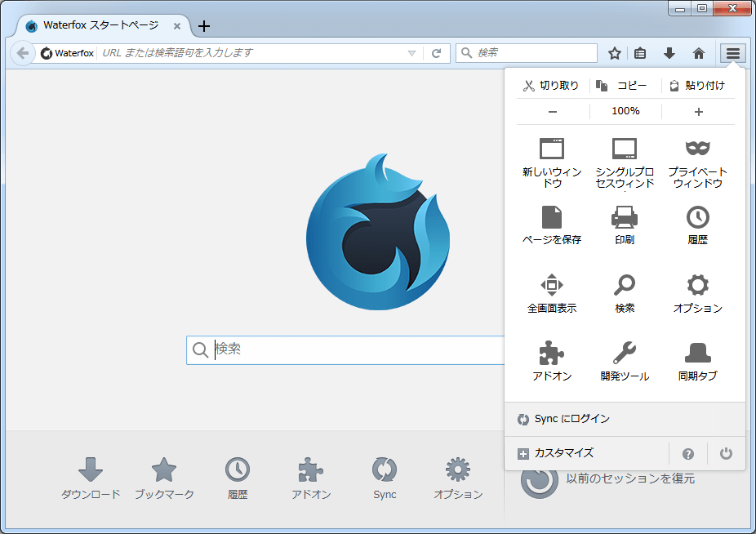This screenshot has width=756, height=534.
Task: Click the home toolbar button
Action: click(698, 53)
